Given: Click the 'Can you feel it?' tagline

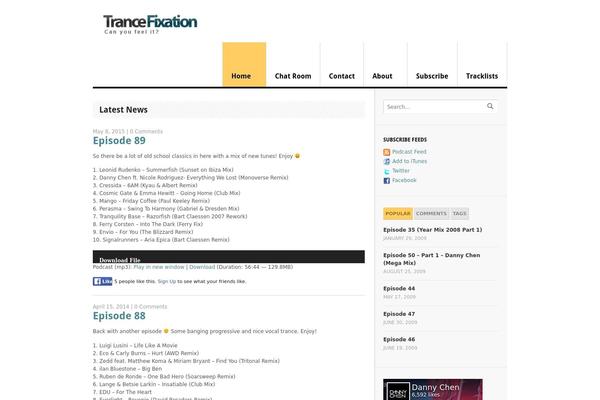Looking at the screenshot, I should (131, 32).
